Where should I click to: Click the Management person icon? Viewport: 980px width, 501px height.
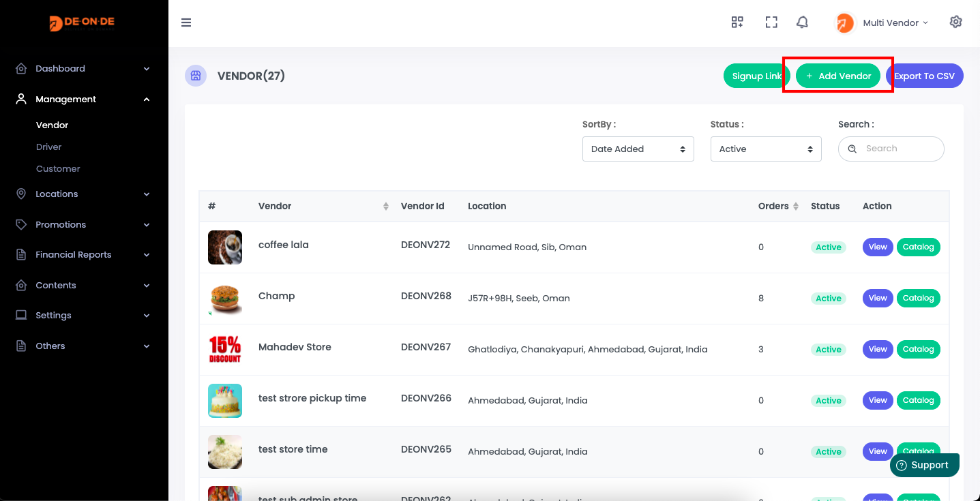[21, 99]
